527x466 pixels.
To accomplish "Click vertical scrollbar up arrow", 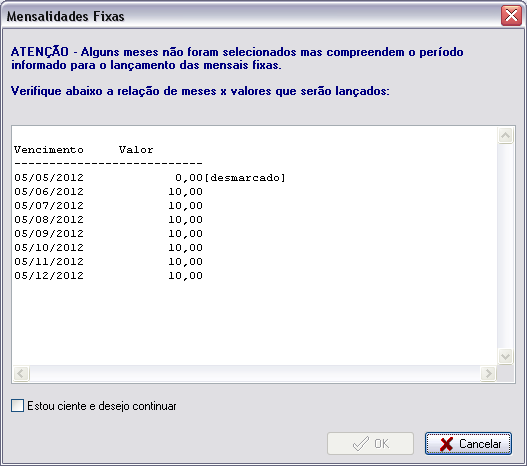I will (505, 135).
